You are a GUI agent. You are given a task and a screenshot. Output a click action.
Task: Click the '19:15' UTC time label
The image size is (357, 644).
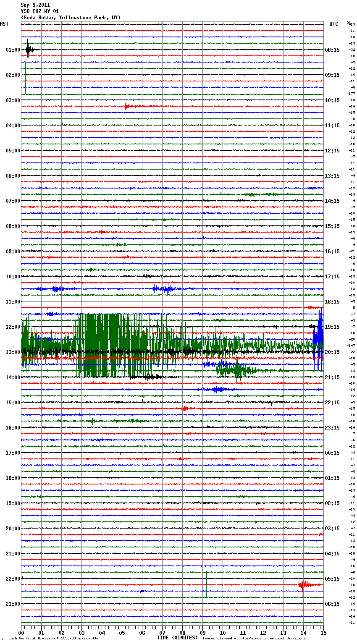[332, 327]
